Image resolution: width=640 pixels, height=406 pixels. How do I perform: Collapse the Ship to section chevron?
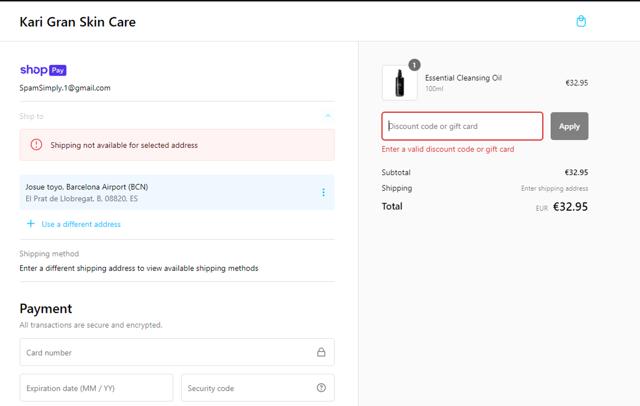pos(328,116)
